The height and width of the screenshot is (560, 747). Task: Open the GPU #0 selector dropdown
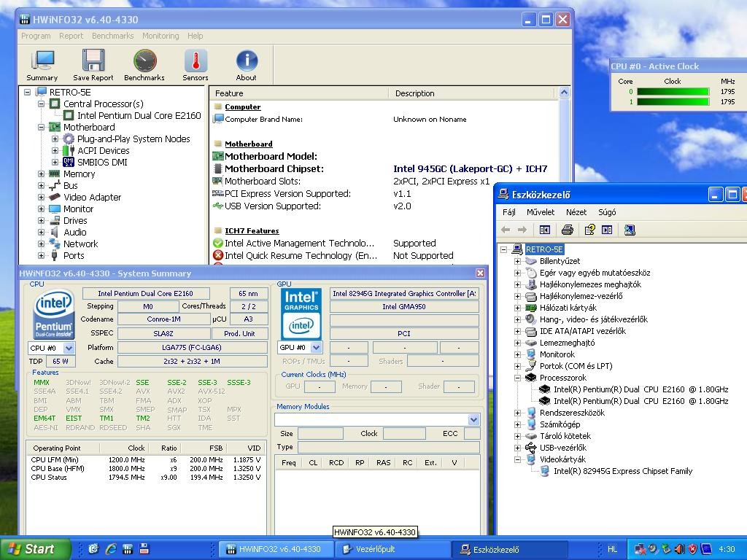click(316, 348)
